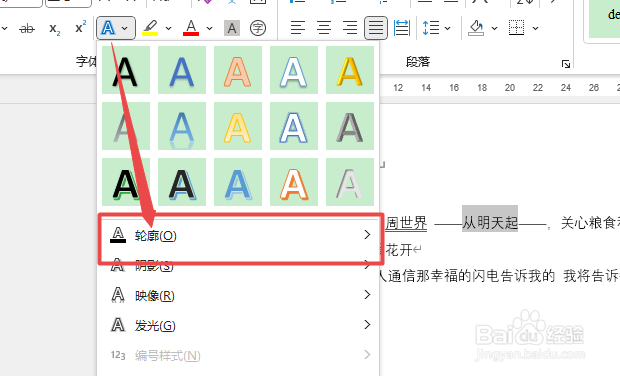Choose the gold A text effect
Screen dimensions: 620x376
click(350, 70)
